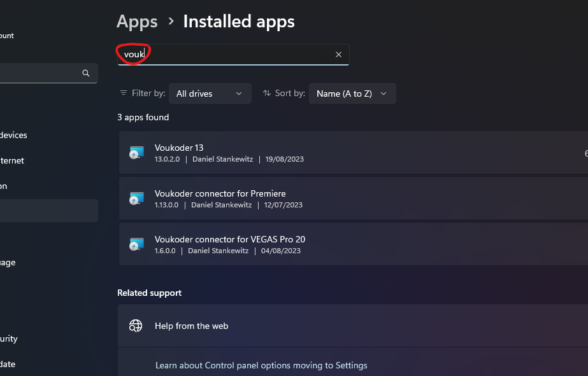
Task: Clear the installed apps search text
Action: (x=338, y=55)
